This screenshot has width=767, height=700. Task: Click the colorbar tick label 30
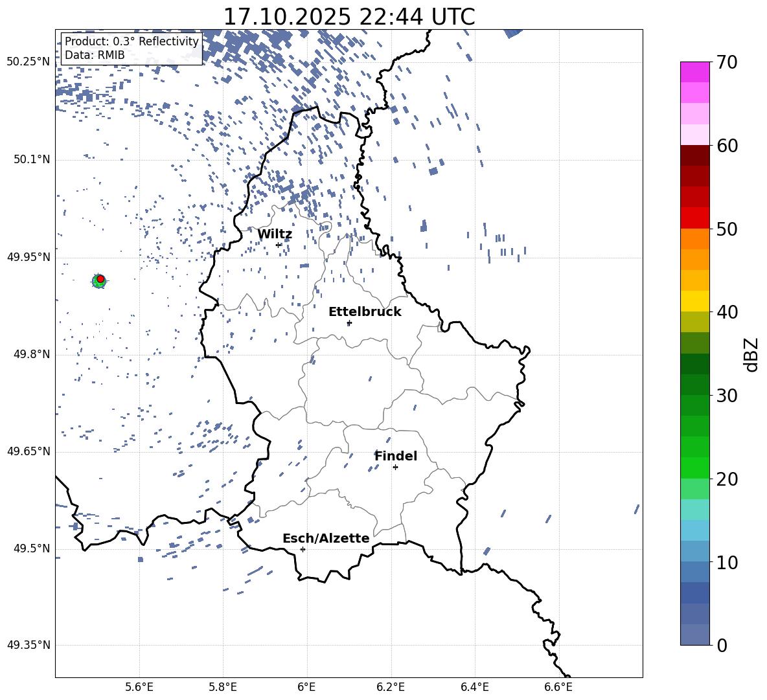click(727, 396)
